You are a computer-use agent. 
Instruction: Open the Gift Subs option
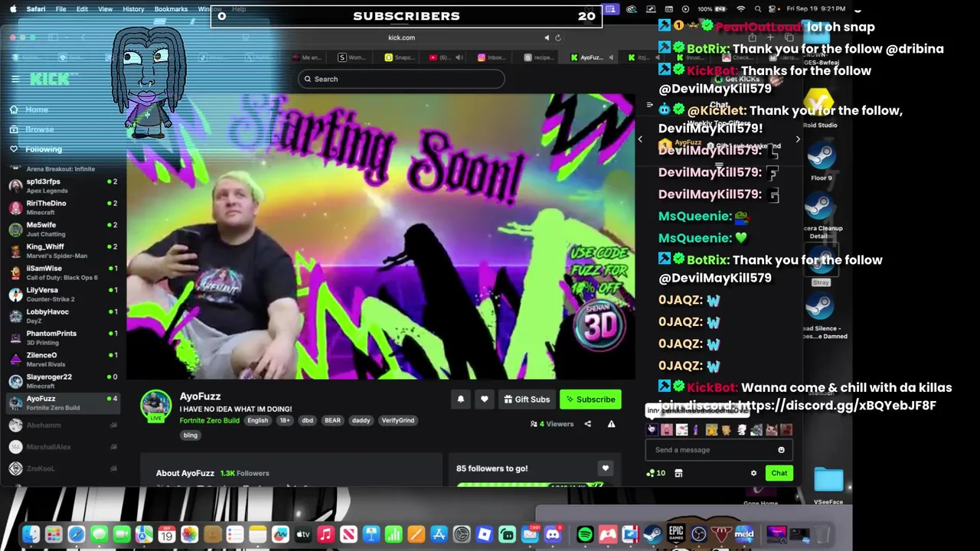[x=527, y=399]
